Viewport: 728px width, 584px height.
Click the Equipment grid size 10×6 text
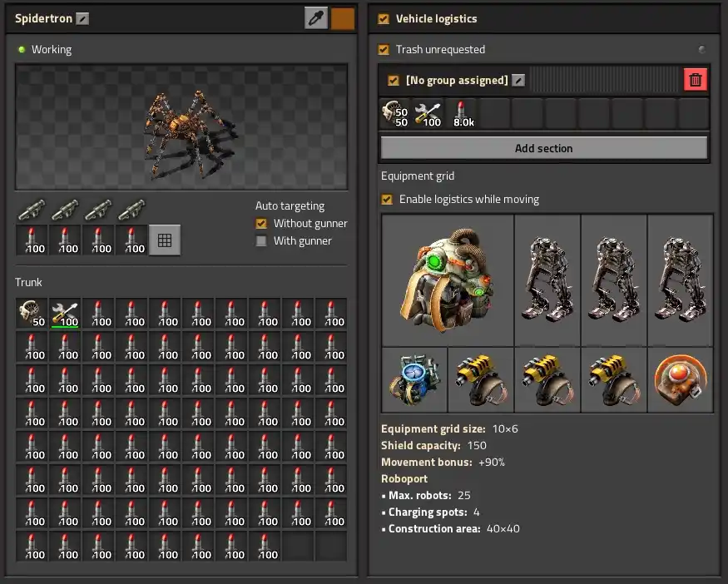[x=449, y=428]
